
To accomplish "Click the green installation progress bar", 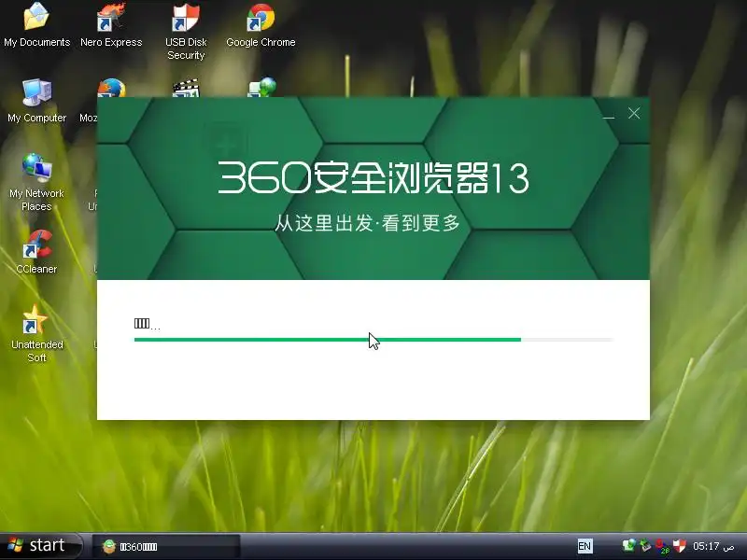I will [x=374, y=340].
